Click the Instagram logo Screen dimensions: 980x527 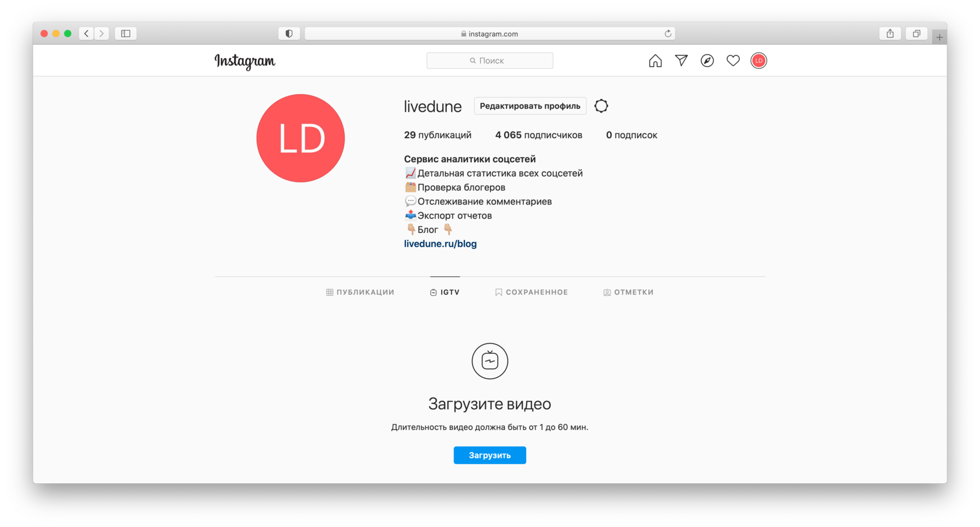[245, 61]
